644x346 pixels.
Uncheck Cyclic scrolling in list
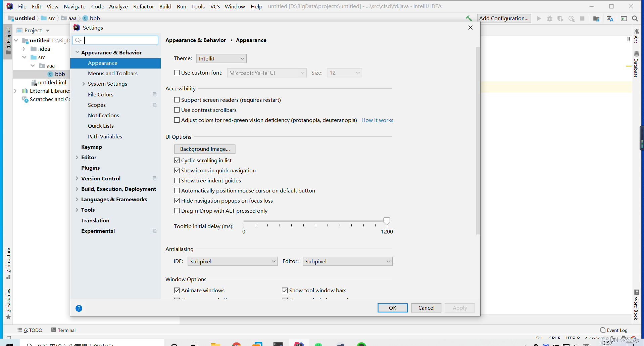coord(177,160)
